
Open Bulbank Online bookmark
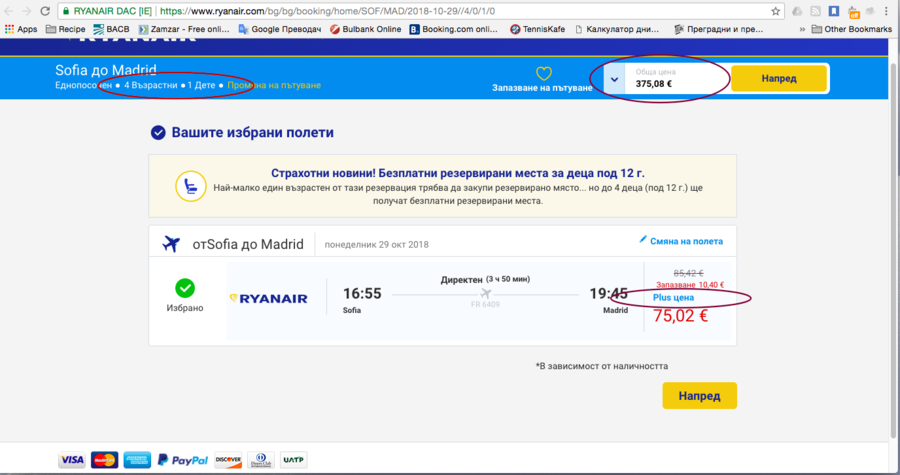(x=365, y=29)
